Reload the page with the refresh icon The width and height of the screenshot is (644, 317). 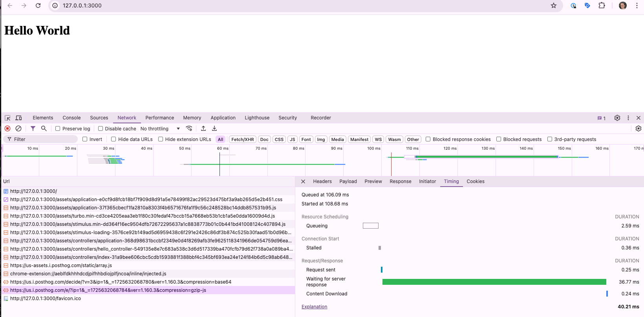pos(38,5)
